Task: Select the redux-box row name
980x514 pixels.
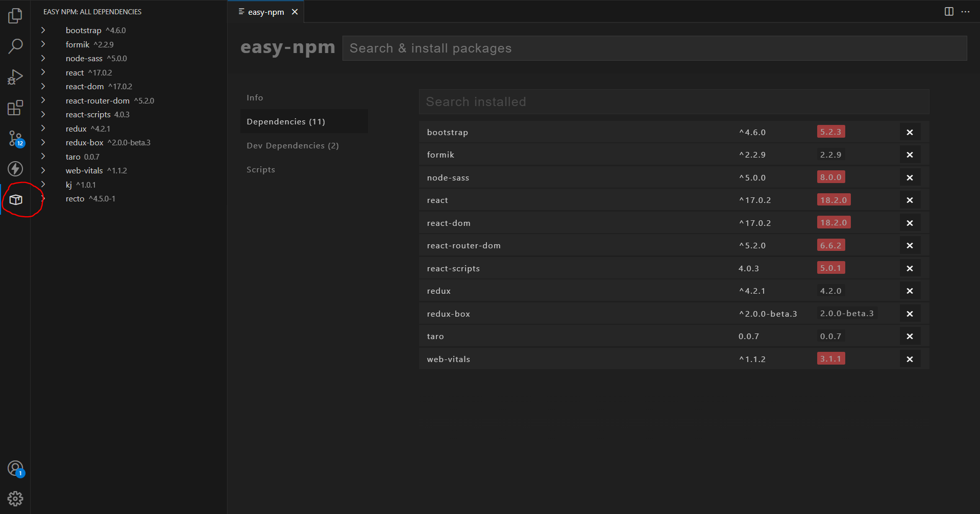Action: tap(449, 314)
